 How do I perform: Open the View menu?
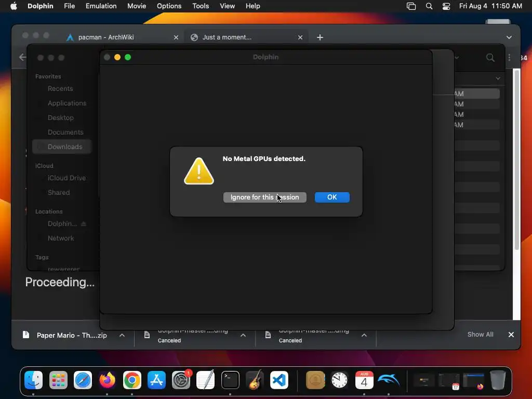(x=227, y=6)
